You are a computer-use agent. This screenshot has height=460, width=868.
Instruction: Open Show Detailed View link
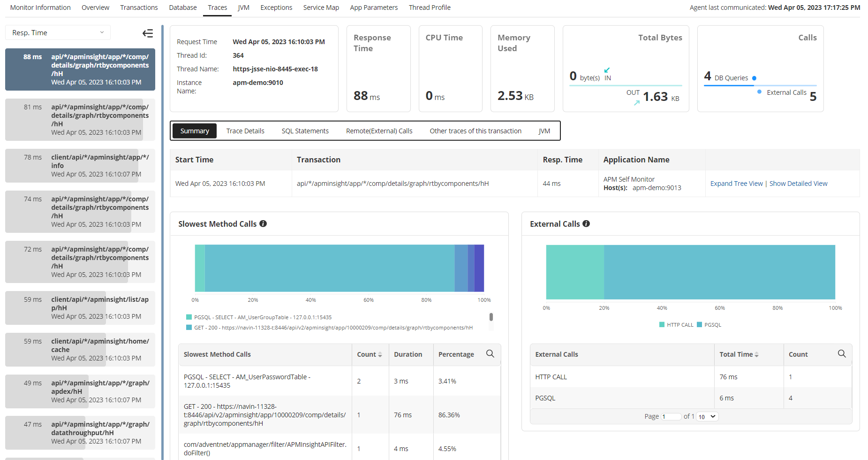798,184
